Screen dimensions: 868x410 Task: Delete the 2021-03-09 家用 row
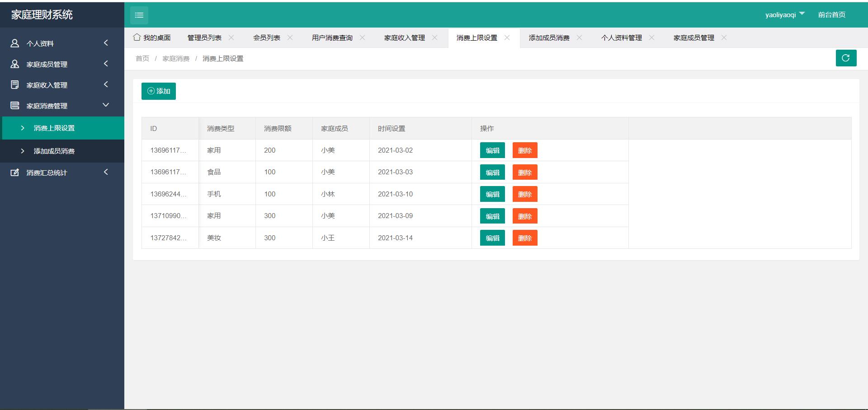tap(525, 216)
